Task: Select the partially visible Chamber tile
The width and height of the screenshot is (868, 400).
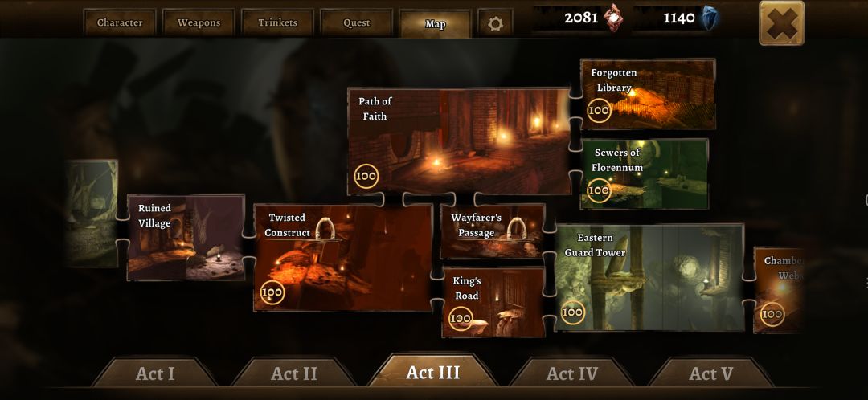Action: 778,290
